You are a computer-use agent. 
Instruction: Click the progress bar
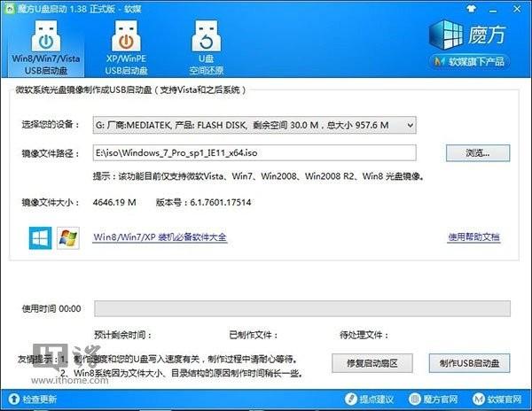302,308
